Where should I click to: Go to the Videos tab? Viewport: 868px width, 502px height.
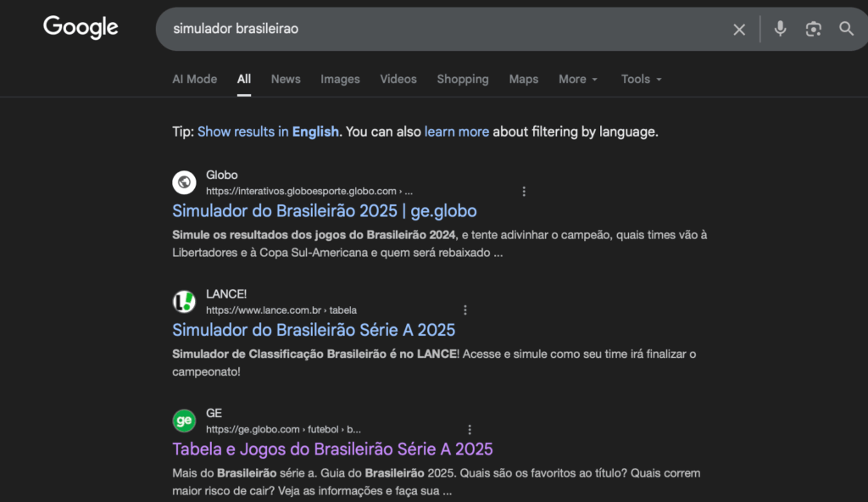[x=398, y=79]
